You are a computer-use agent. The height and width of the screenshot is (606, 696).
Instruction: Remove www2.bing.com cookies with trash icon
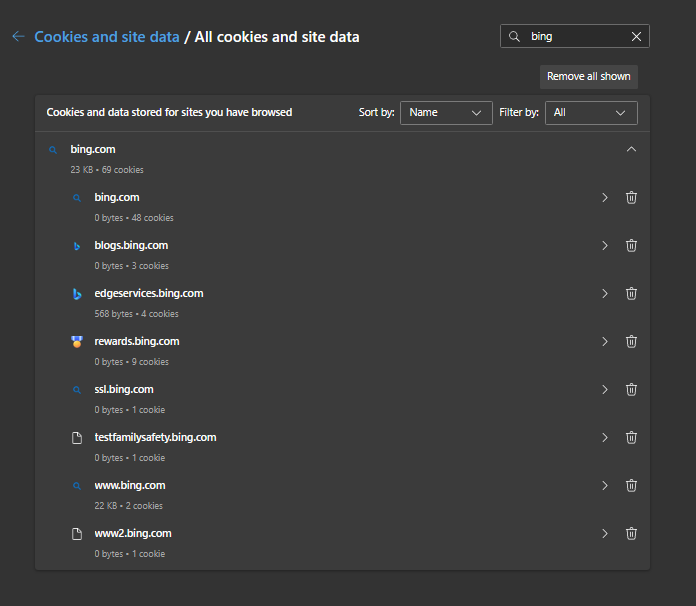631,534
